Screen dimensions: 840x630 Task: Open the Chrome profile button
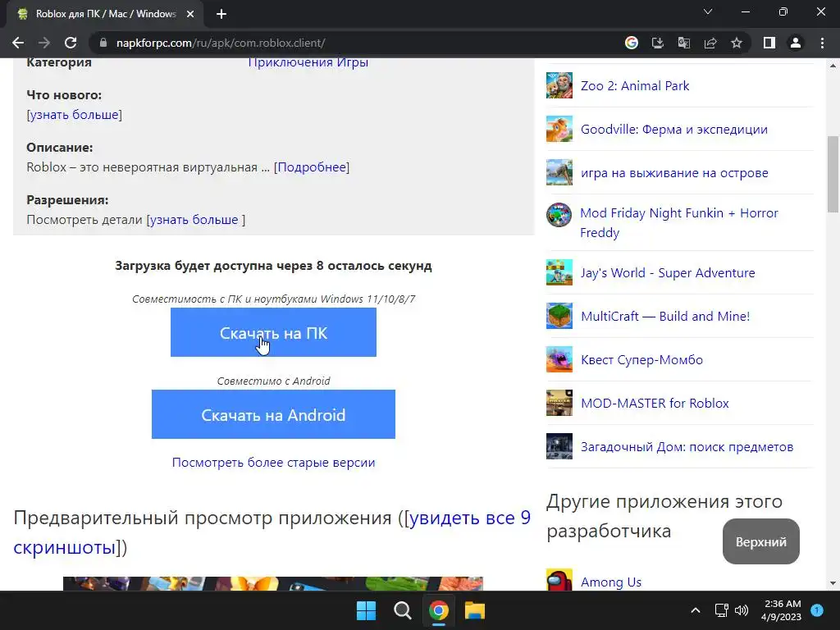point(796,43)
